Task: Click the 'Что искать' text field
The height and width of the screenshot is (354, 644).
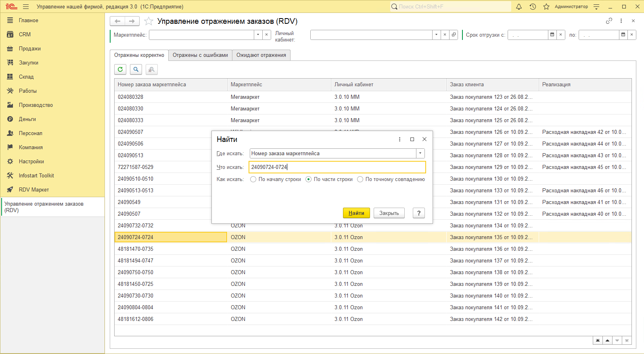Action: coord(337,167)
